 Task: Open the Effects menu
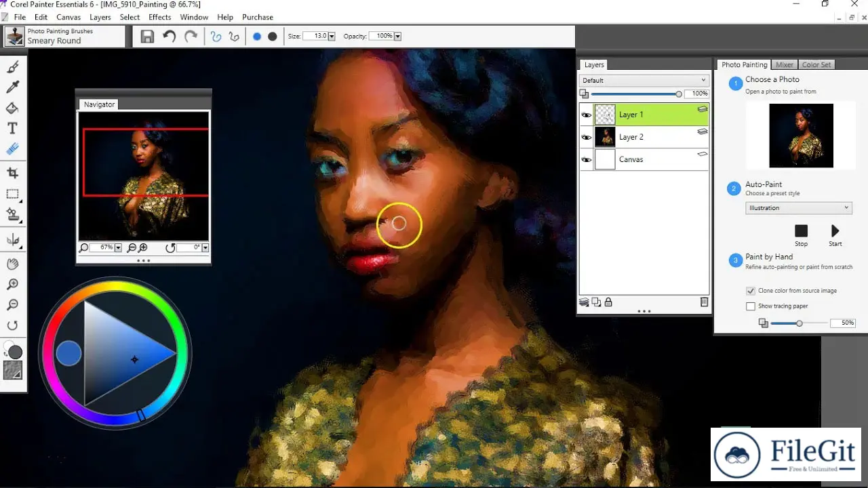click(x=160, y=17)
